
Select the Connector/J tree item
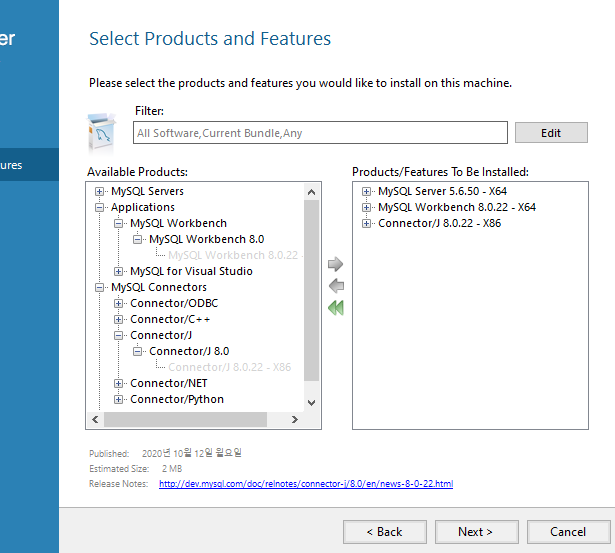tap(161, 335)
